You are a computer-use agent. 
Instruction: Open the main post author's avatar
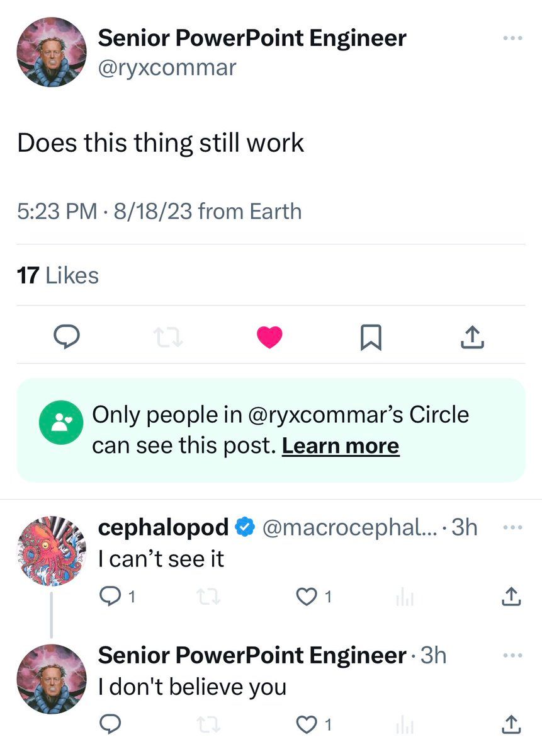point(50,52)
